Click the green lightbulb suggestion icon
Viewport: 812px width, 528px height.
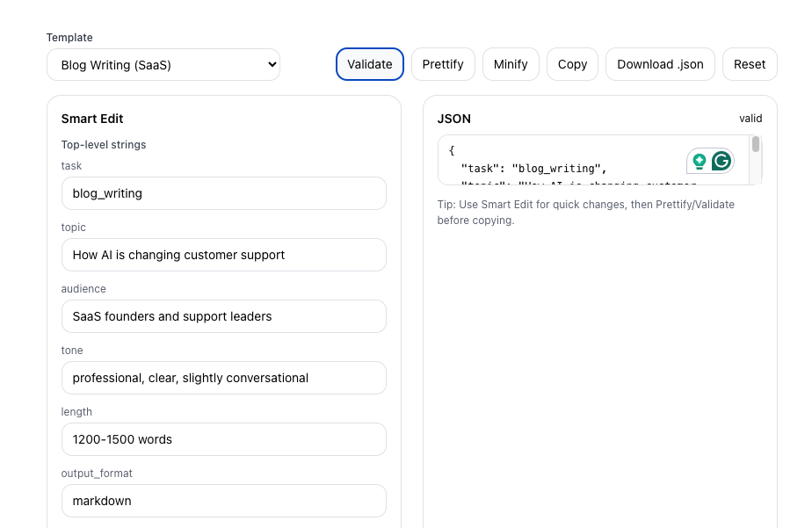pos(700,162)
